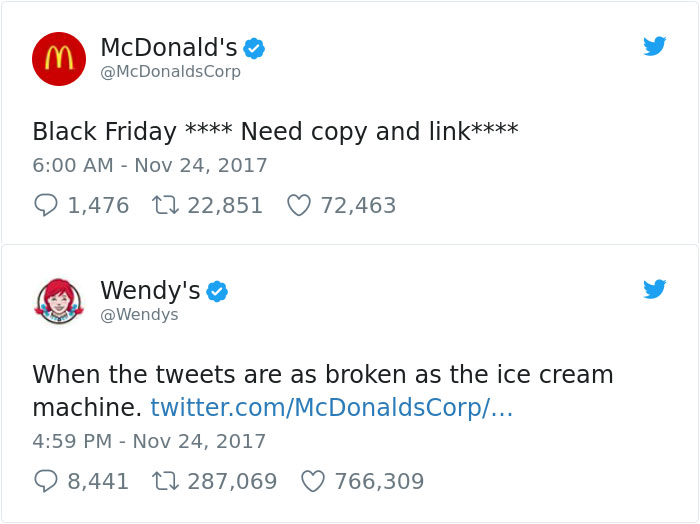Click the McDonald's display name
Screen dimensions: 700x524
coord(168,47)
